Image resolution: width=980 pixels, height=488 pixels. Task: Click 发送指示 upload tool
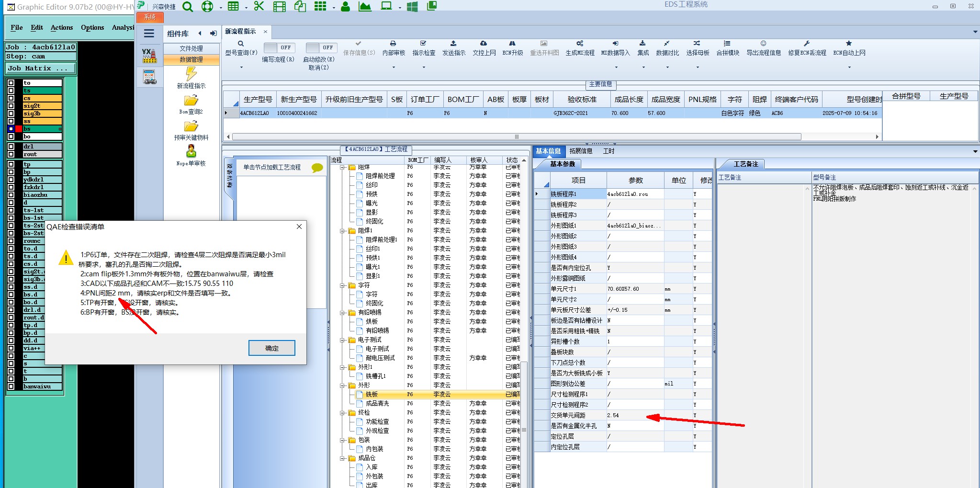(454, 48)
